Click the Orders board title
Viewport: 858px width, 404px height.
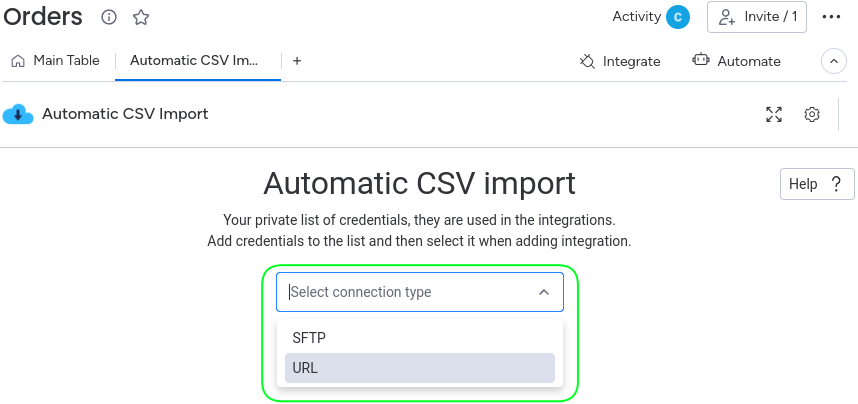point(43,17)
